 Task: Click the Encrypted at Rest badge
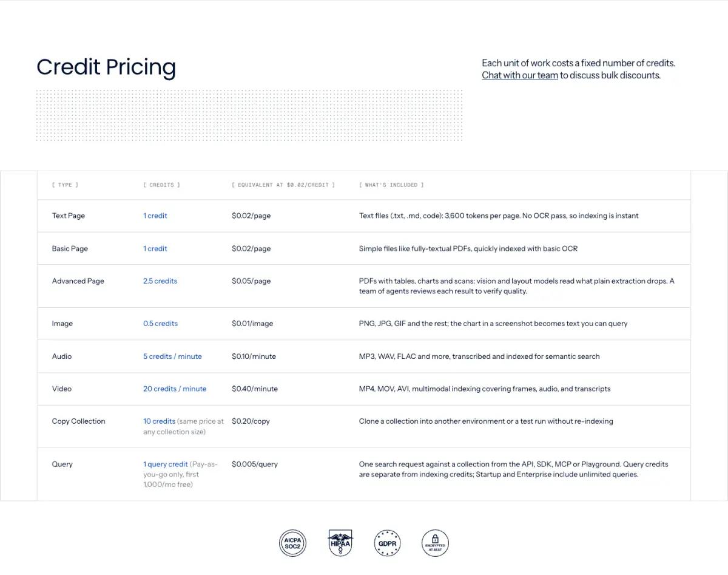(x=435, y=543)
